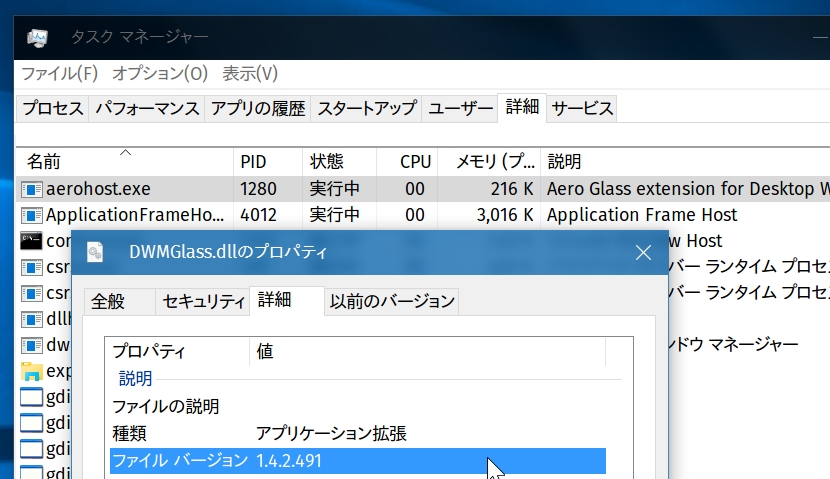Switch to the ユーザー tab
Image resolution: width=830 pixels, height=479 pixels.
pyautogui.click(x=460, y=109)
